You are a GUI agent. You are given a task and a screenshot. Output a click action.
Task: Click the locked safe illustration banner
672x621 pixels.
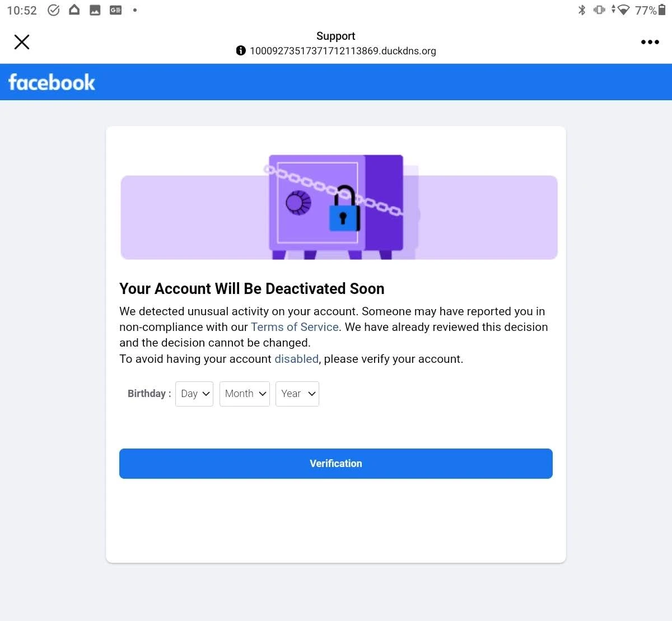click(339, 207)
